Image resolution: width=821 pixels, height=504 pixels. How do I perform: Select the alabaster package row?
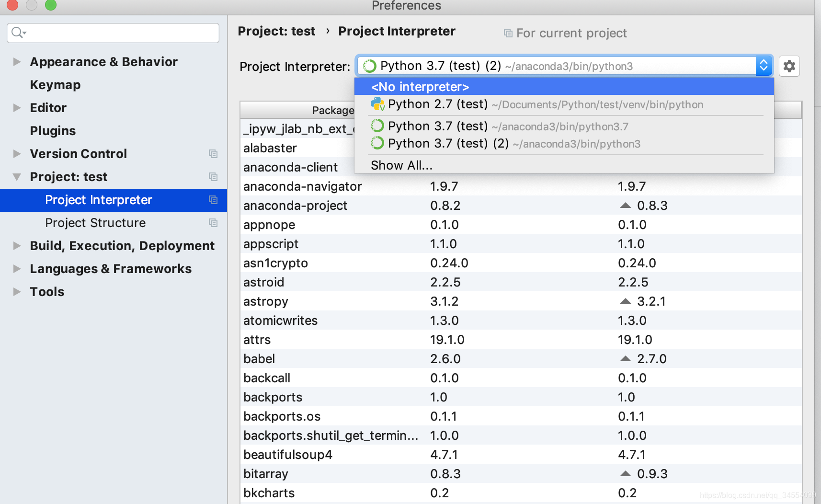297,148
